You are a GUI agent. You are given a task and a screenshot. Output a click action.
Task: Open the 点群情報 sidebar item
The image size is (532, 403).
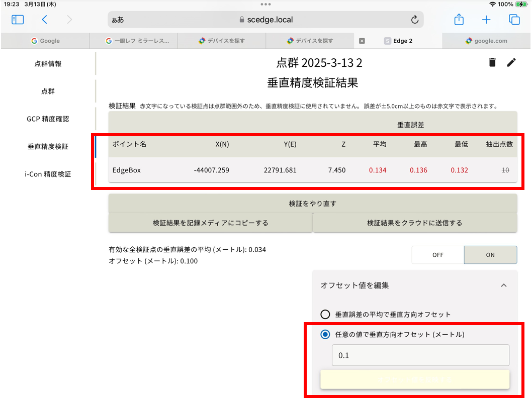[x=48, y=64]
